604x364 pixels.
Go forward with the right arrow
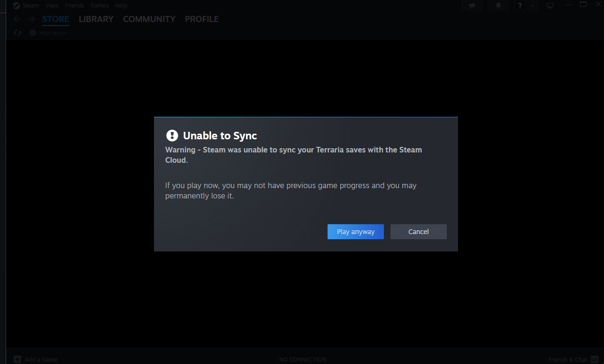pos(31,19)
